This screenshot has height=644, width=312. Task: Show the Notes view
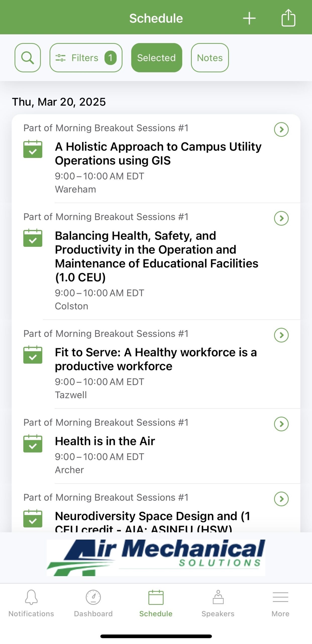tap(210, 58)
